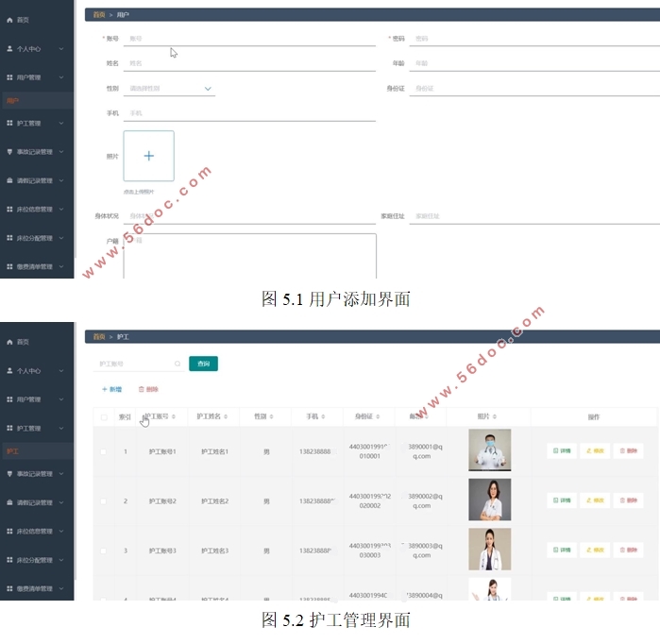
Task: Click 首页 breadcrumb link above the user form
Action: pos(98,15)
